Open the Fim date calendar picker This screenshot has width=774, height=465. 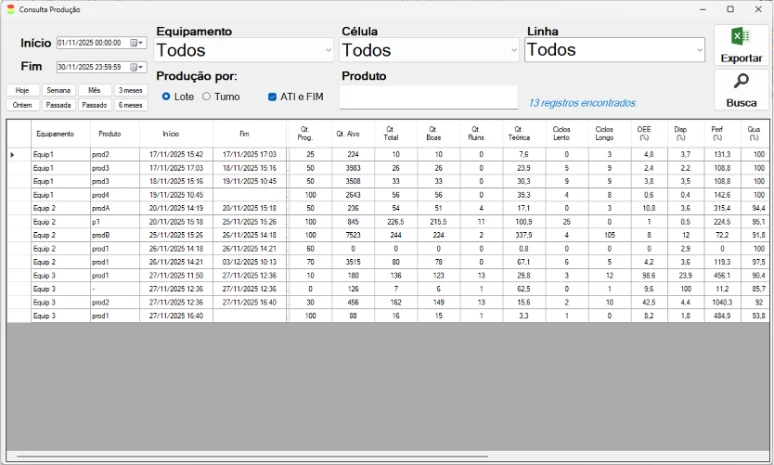click(138, 67)
